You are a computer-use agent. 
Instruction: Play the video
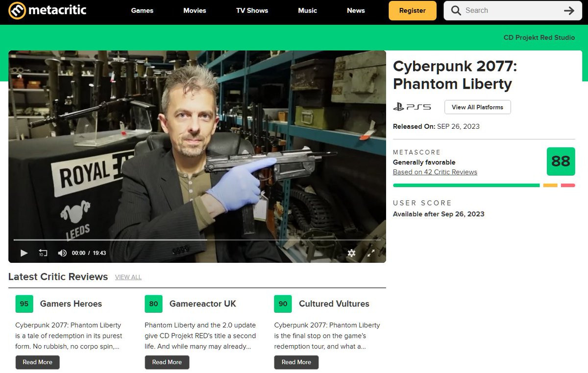(24, 253)
